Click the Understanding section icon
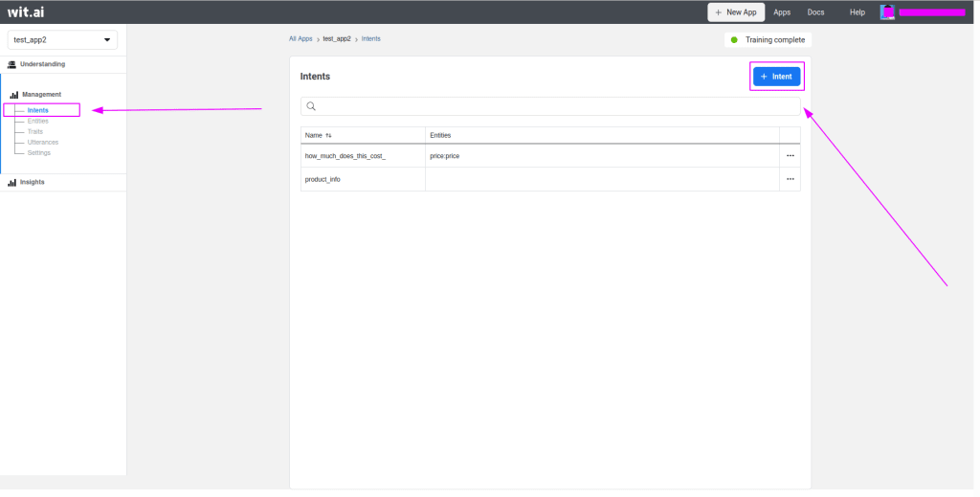The width and height of the screenshot is (980, 497). click(11, 64)
